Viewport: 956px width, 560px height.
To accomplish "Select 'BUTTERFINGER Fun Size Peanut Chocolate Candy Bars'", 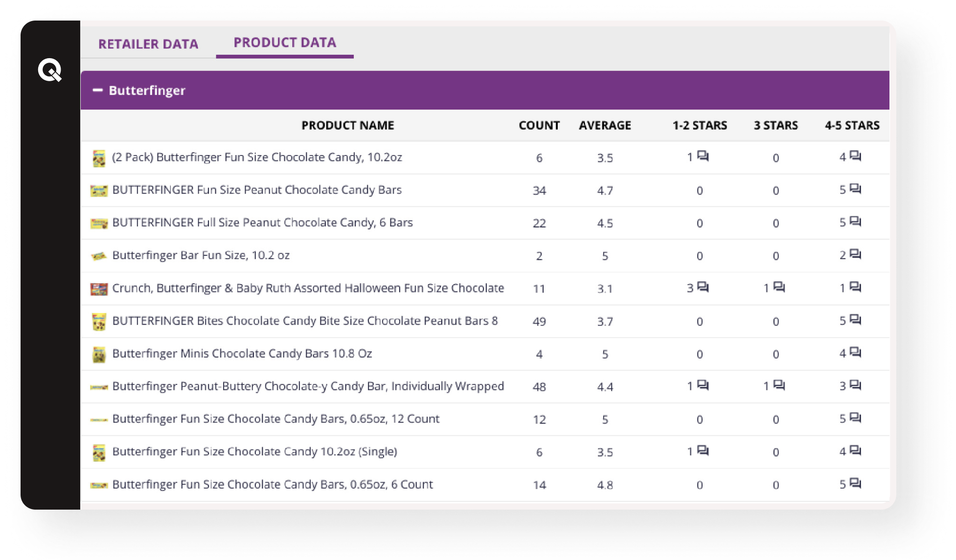I will (x=257, y=190).
